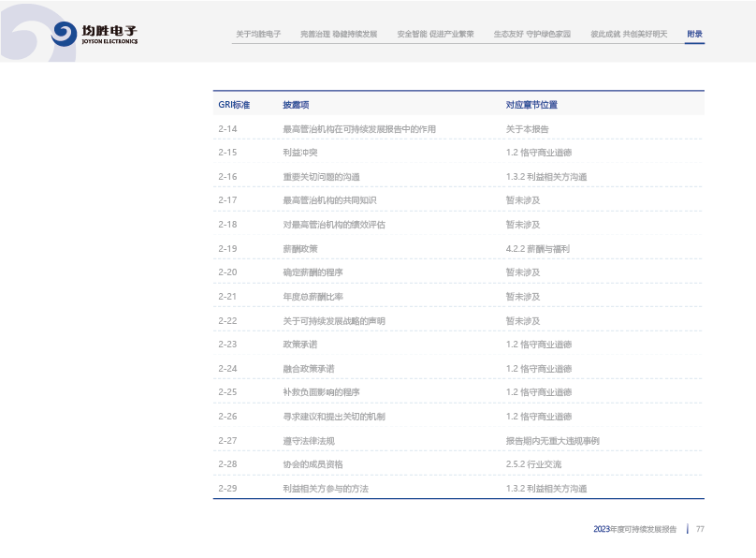Click 1.3.2 利益相关方沟通 in row 2-29
756x558 pixels.
point(545,489)
